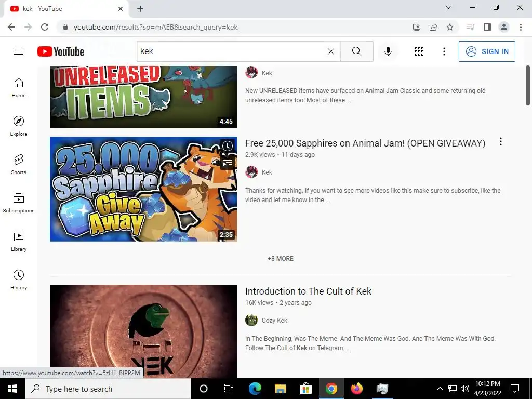Open the Free 25,000 Sapphires video title

click(x=365, y=143)
